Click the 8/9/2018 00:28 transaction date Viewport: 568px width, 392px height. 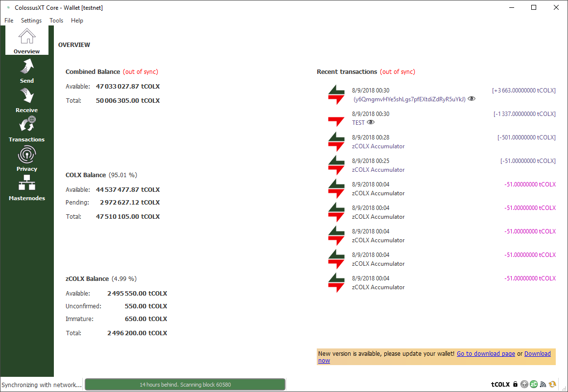[371, 138]
